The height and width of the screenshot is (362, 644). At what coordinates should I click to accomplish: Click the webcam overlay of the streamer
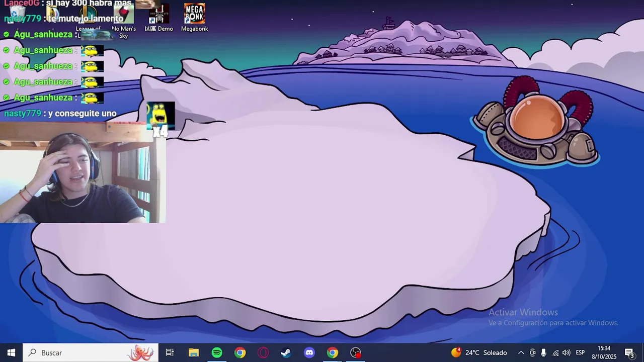tap(83, 173)
